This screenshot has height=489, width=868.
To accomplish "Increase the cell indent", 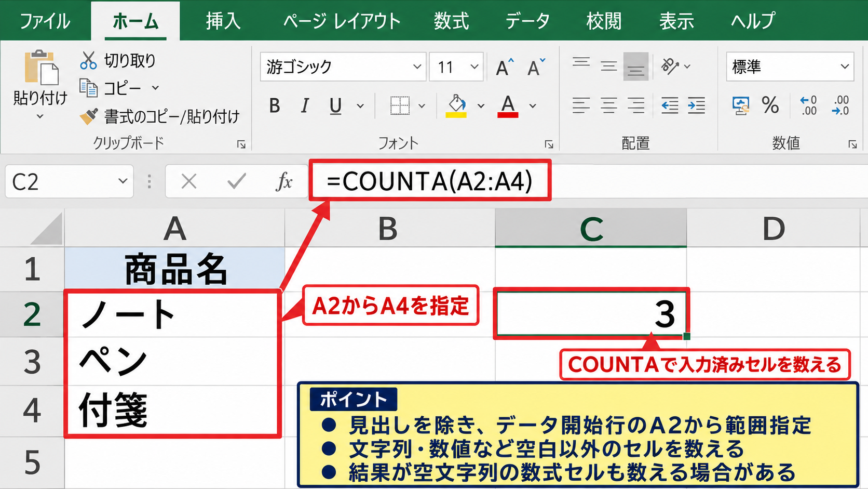I will click(696, 105).
